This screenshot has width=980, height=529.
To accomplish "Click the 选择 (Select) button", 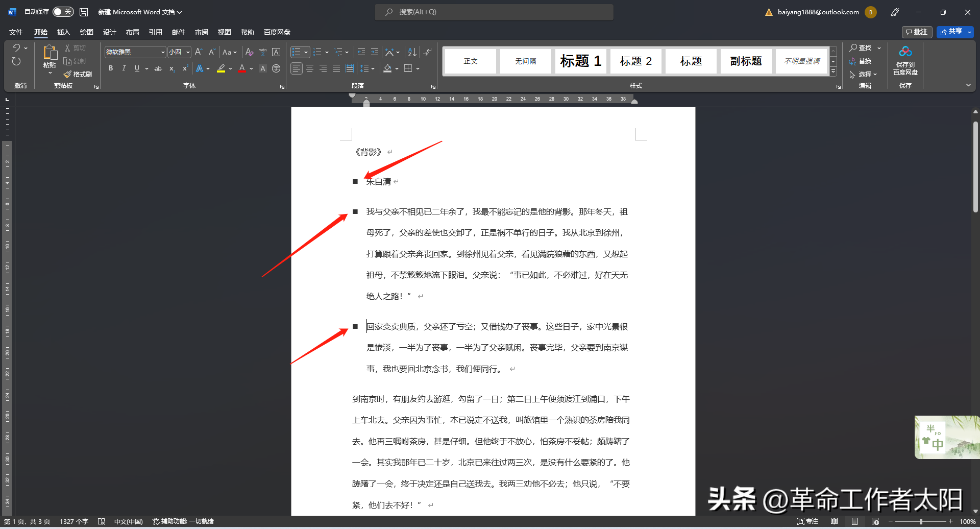I will pos(863,75).
